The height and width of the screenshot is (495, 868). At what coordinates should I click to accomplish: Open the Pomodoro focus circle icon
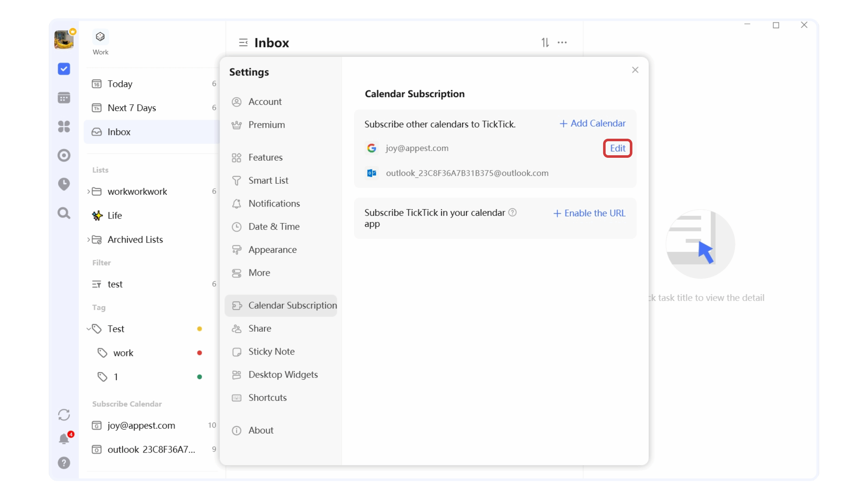(x=64, y=155)
